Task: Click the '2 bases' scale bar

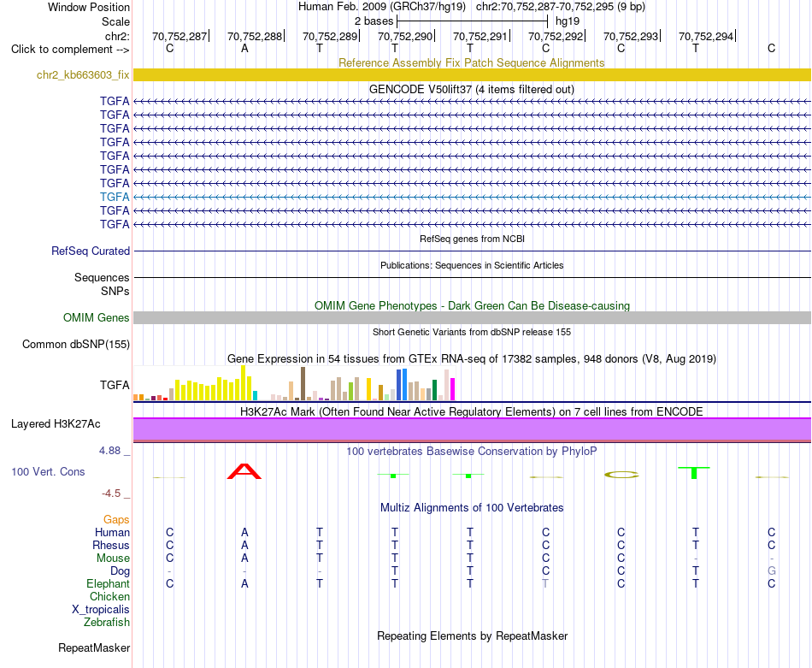Action: (x=472, y=21)
